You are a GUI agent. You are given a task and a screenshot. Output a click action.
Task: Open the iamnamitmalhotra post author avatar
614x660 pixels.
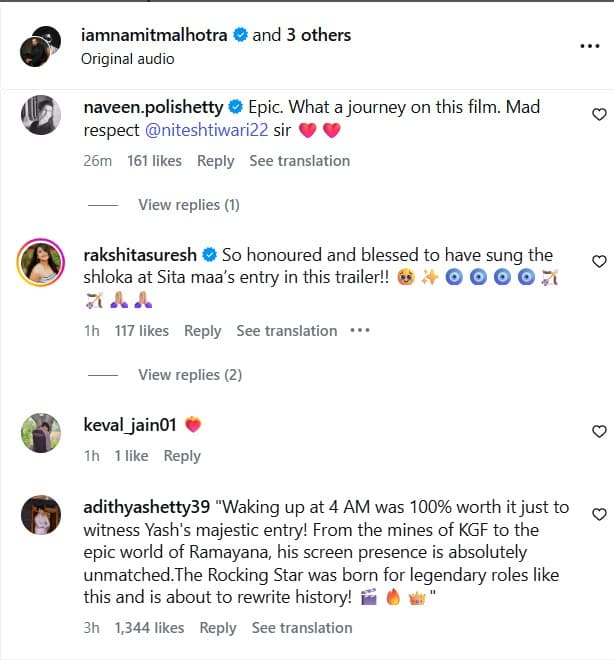(40, 46)
